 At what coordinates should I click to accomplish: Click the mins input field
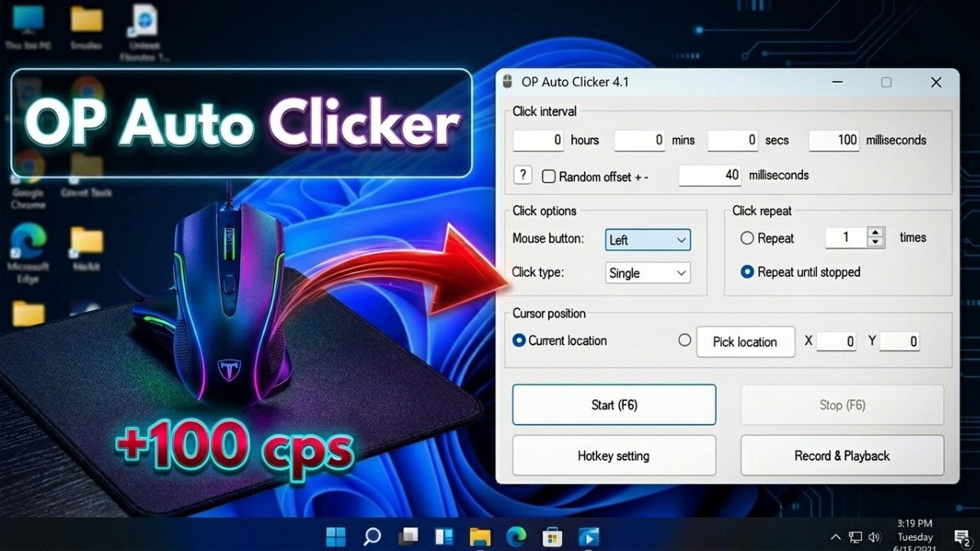pos(639,140)
